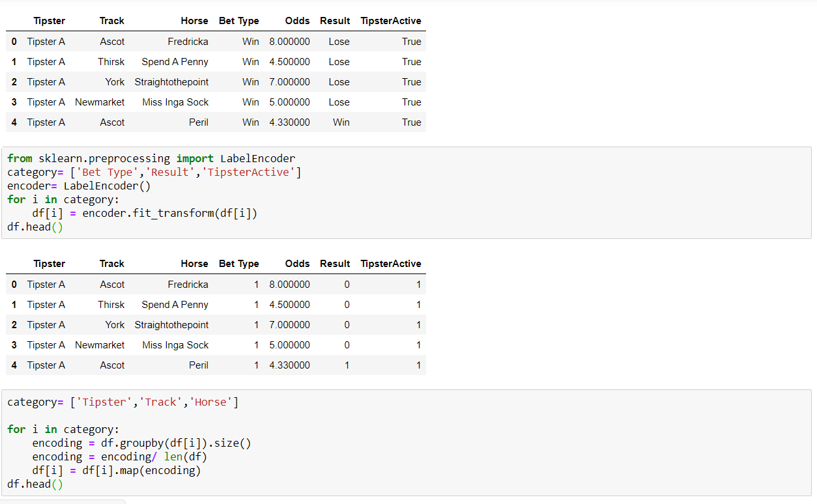Click the Bet Type column header

[239, 20]
